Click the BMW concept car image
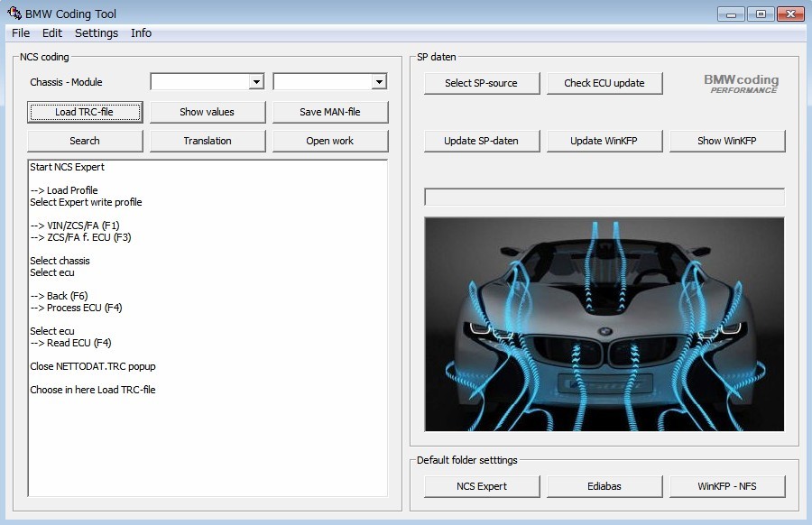Screen dimensions: 812x525 [604, 324]
